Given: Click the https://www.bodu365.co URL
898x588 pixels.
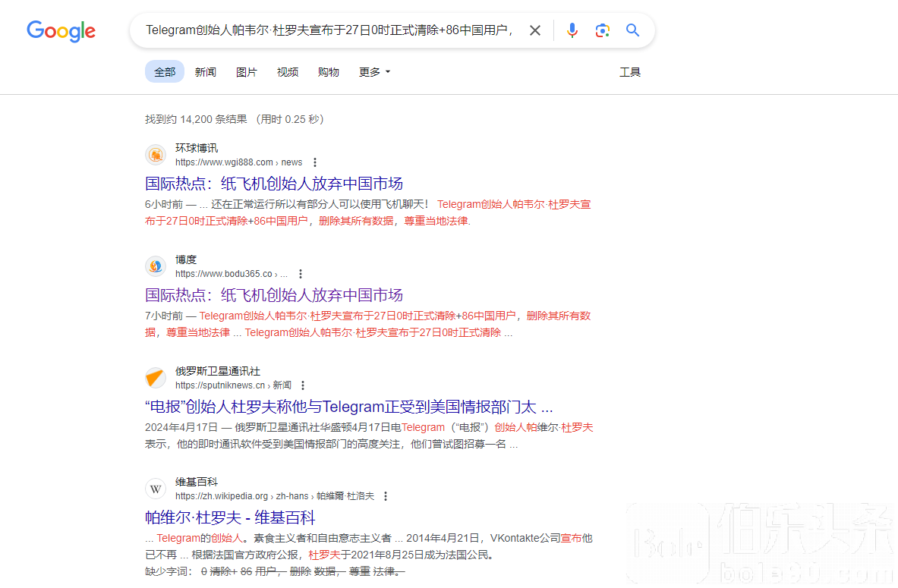Looking at the screenshot, I should (232, 274).
